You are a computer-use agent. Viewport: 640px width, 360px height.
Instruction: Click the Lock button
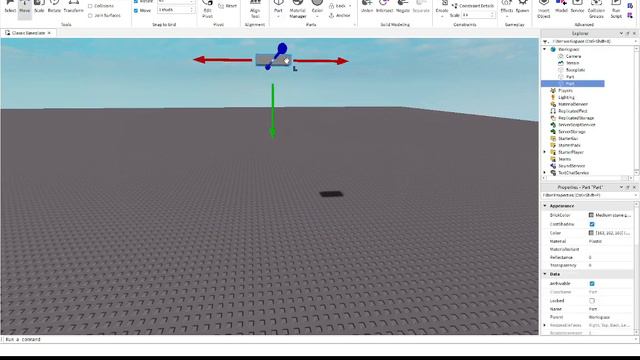click(337, 6)
